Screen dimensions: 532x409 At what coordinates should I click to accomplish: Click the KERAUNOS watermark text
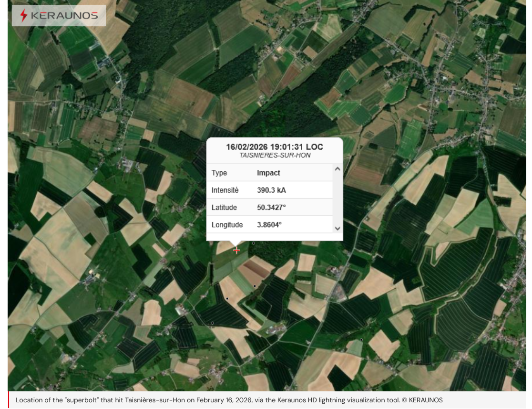[64, 16]
